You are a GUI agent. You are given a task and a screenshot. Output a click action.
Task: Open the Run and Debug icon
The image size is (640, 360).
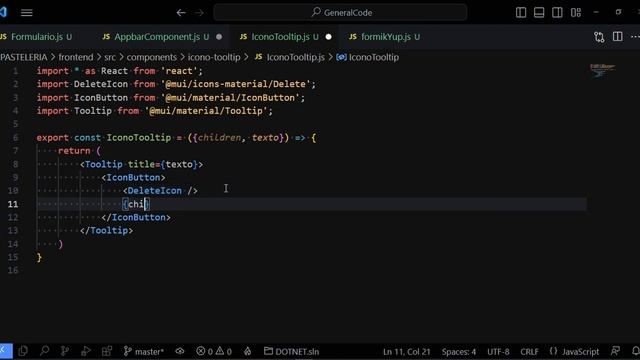click(86, 351)
